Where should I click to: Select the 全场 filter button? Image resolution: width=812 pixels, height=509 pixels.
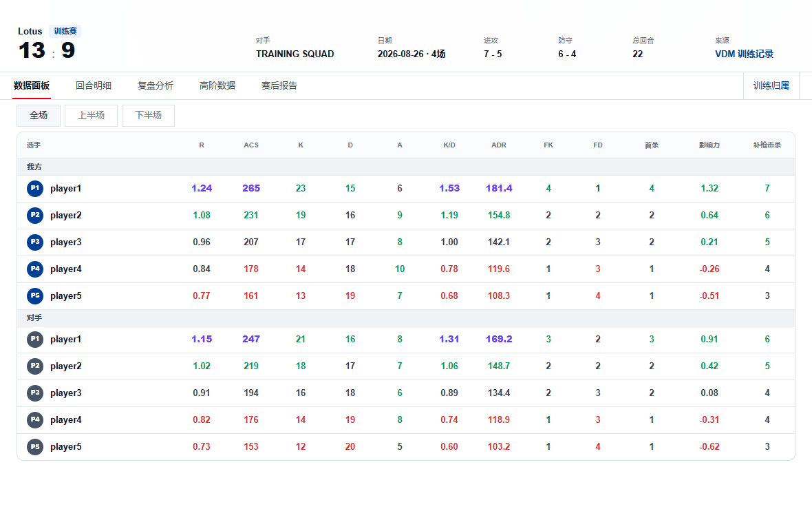[x=39, y=115]
